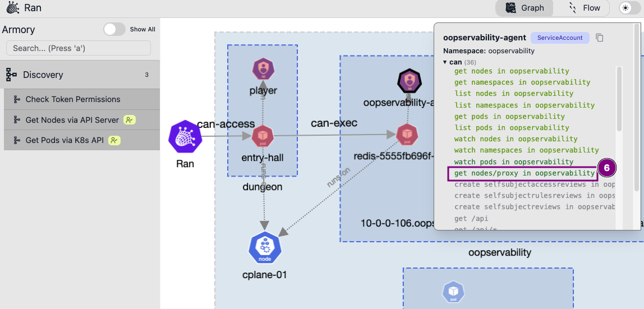Screen dimensions: 644x309
Task: Click the dungeon namespace label
Action: [x=263, y=187]
